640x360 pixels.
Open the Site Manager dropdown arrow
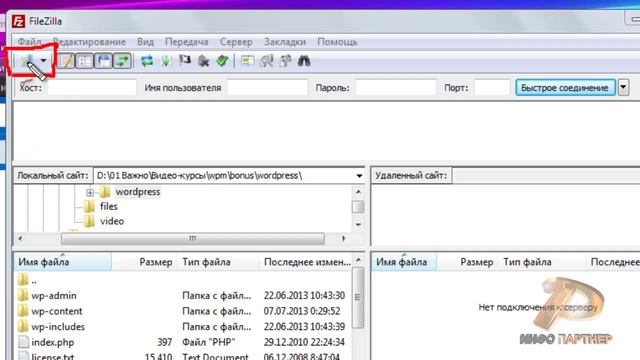[x=43, y=61]
